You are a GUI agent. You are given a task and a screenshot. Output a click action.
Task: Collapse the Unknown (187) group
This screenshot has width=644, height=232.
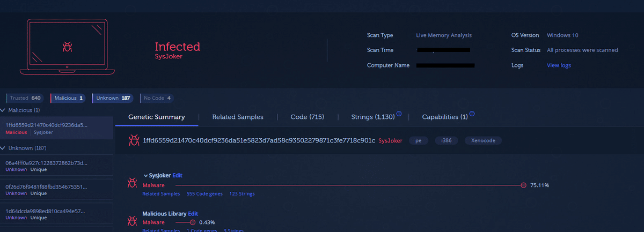tap(3, 148)
